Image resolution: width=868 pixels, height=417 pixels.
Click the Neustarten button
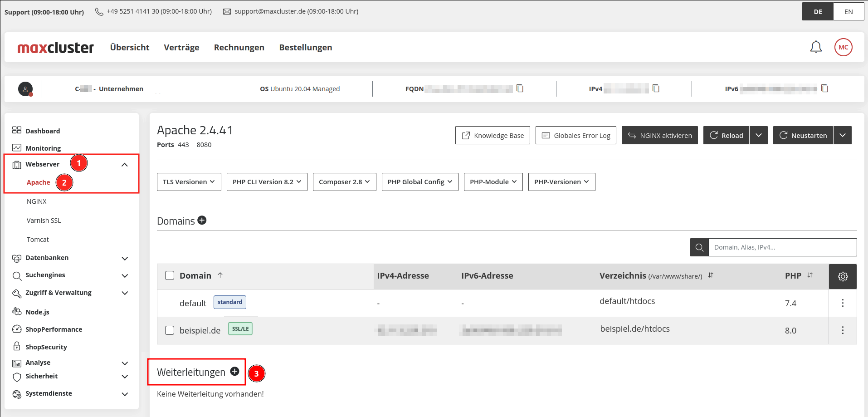[803, 135]
